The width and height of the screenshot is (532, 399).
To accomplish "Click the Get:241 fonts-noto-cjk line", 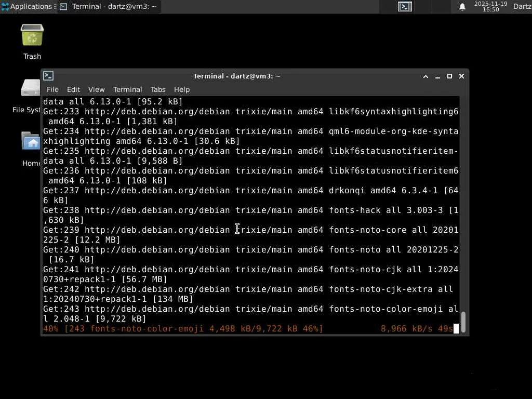I will 251,274.
